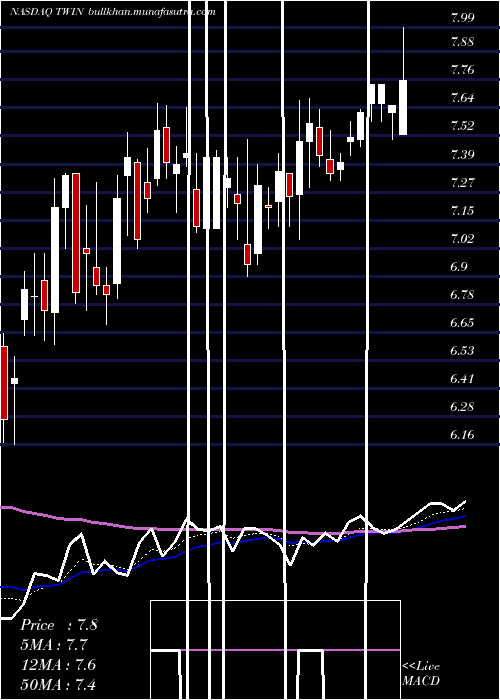This screenshot has height=700, width=500.
Task: Click the tallest red candlestick body
Action: 76,233
